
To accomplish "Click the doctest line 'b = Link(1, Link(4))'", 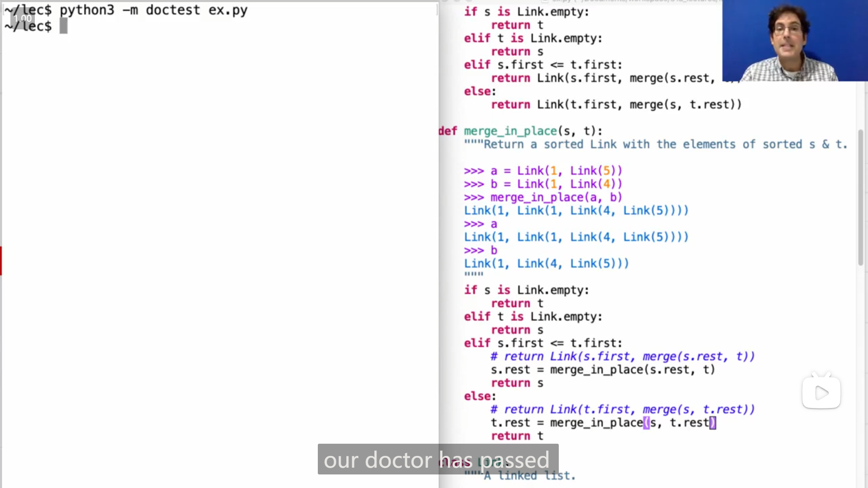I will pyautogui.click(x=556, y=184).
